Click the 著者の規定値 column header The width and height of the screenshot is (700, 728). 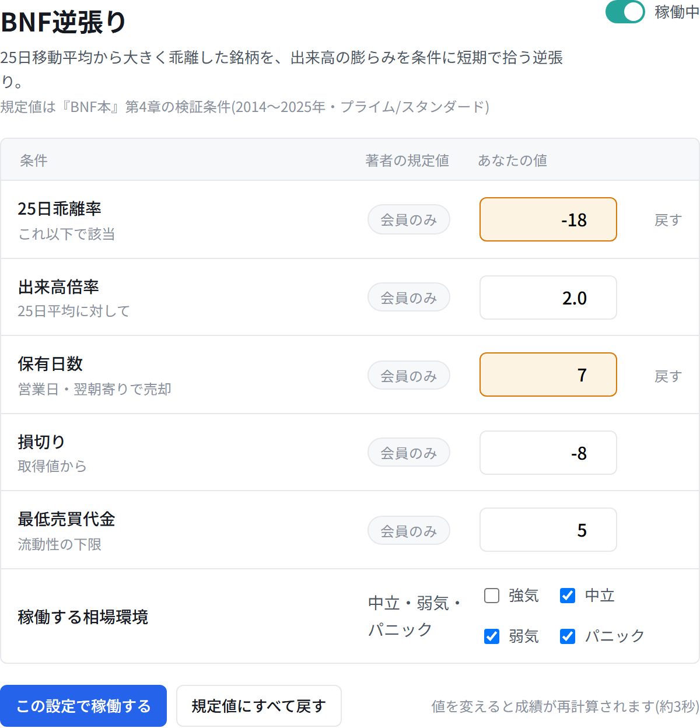pyautogui.click(x=407, y=160)
